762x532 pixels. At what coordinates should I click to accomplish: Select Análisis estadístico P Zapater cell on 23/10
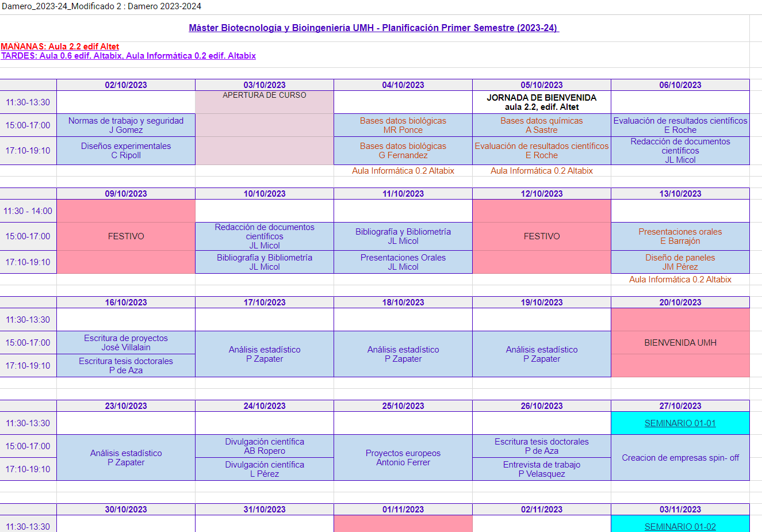(x=126, y=458)
